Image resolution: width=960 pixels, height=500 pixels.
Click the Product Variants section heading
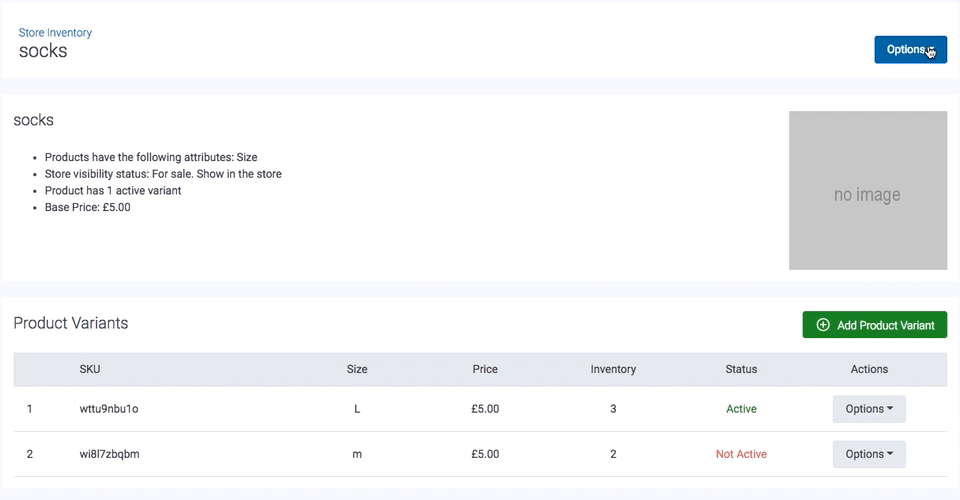[x=71, y=323]
